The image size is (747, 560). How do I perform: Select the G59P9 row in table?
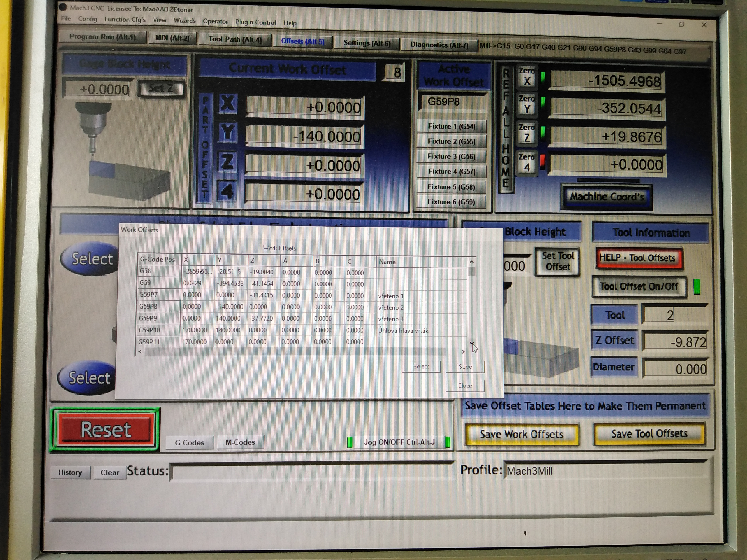[x=149, y=318]
